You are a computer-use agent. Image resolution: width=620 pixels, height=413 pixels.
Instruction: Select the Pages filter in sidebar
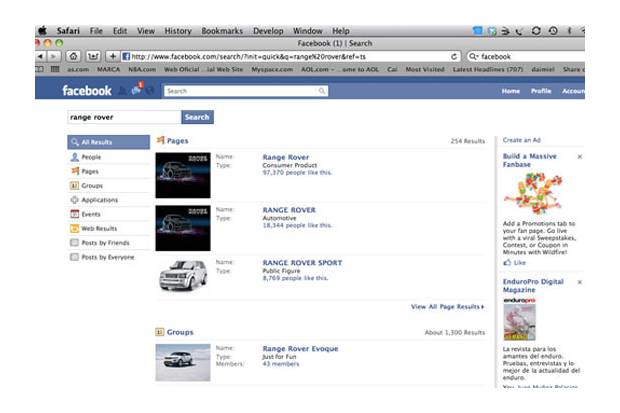[109, 171]
